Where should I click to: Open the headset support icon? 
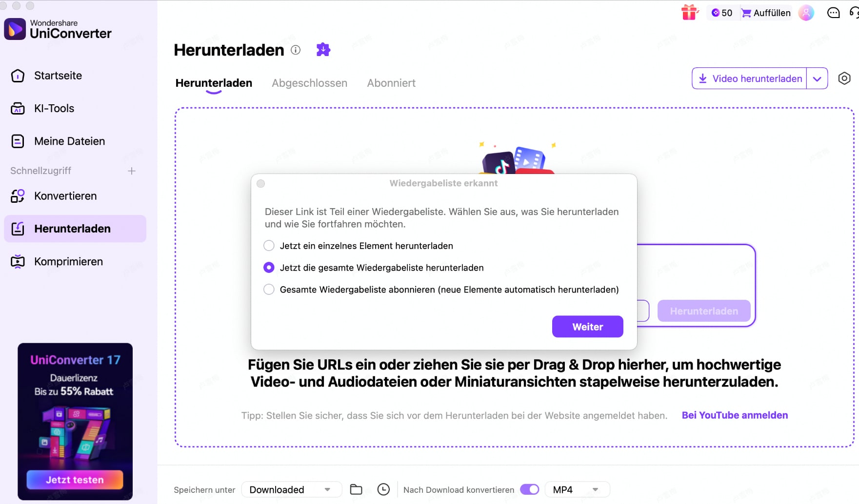854,13
